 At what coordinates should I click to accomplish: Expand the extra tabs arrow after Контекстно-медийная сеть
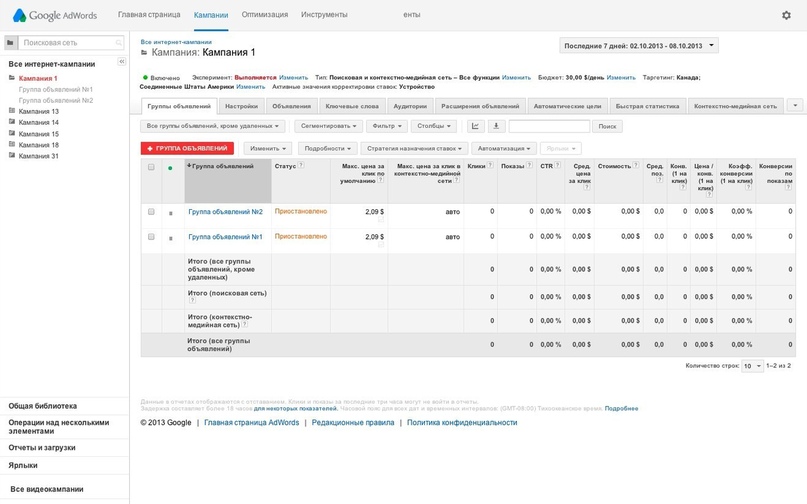click(795, 106)
